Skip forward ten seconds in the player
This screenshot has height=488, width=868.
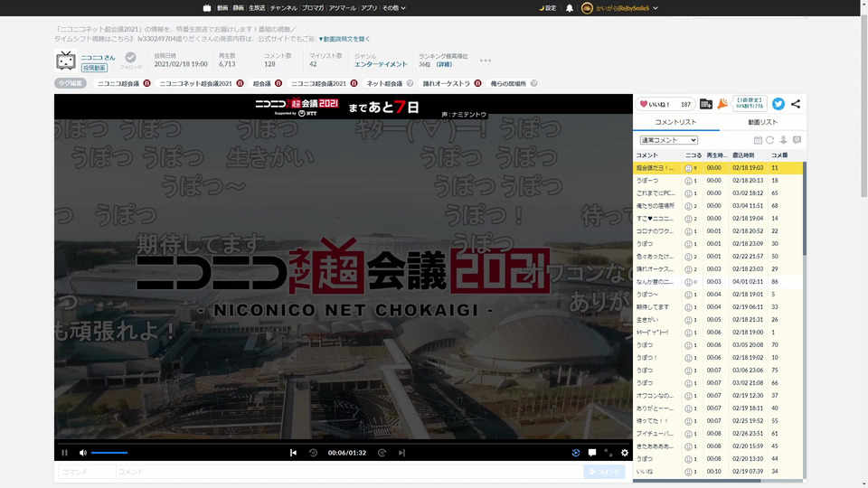(x=382, y=453)
